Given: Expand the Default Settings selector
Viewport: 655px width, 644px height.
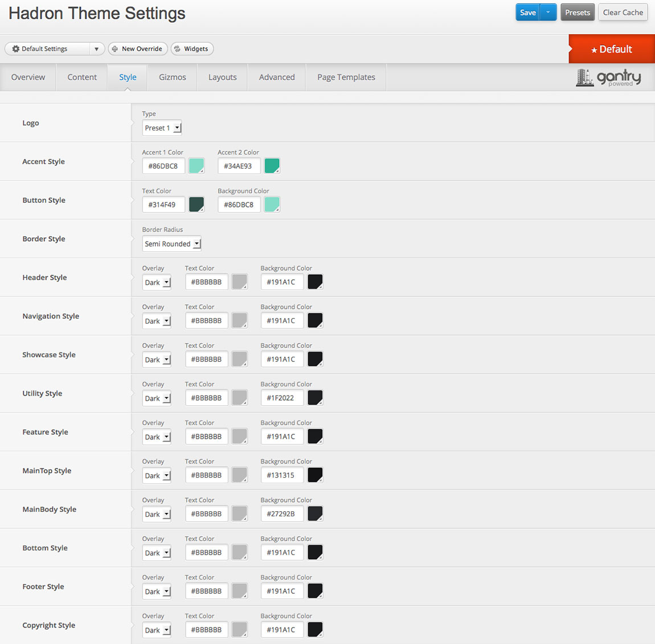Looking at the screenshot, I should (96, 49).
